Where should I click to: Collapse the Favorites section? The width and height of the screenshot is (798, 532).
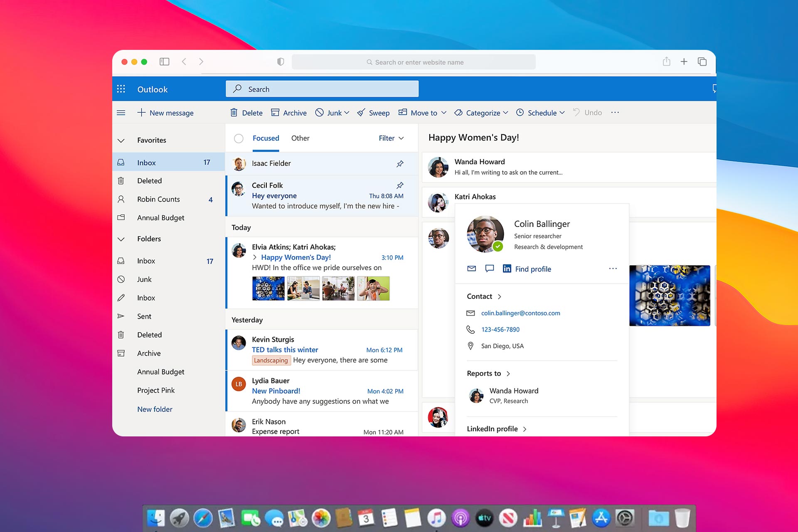coord(121,140)
